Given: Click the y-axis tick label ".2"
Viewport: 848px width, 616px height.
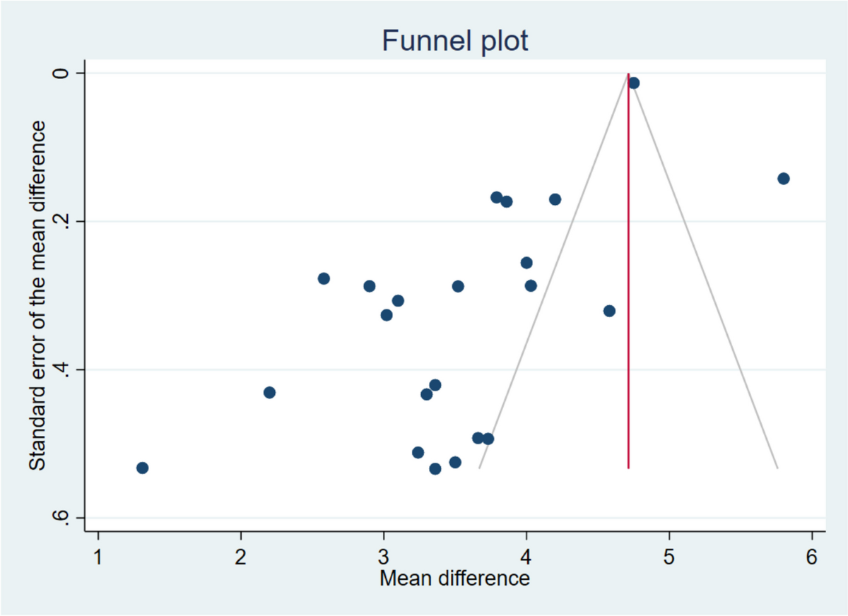Looking at the screenshot, I should click(x=61, y=221).
